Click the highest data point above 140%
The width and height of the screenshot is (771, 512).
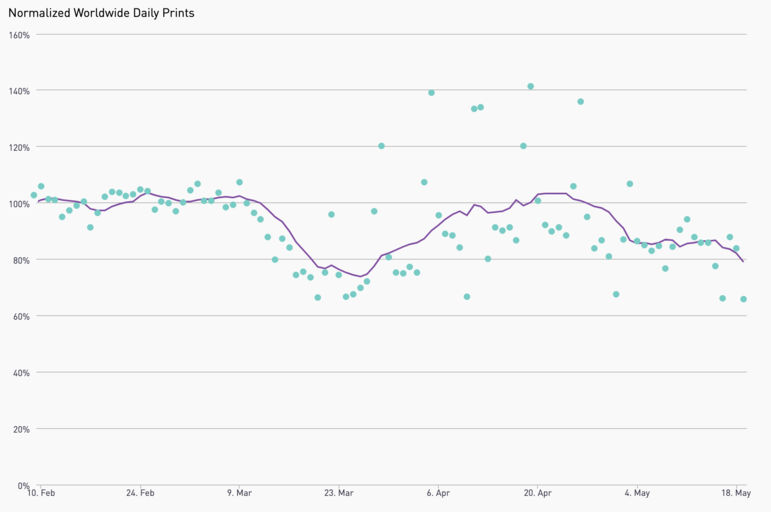tap(530, 87)
